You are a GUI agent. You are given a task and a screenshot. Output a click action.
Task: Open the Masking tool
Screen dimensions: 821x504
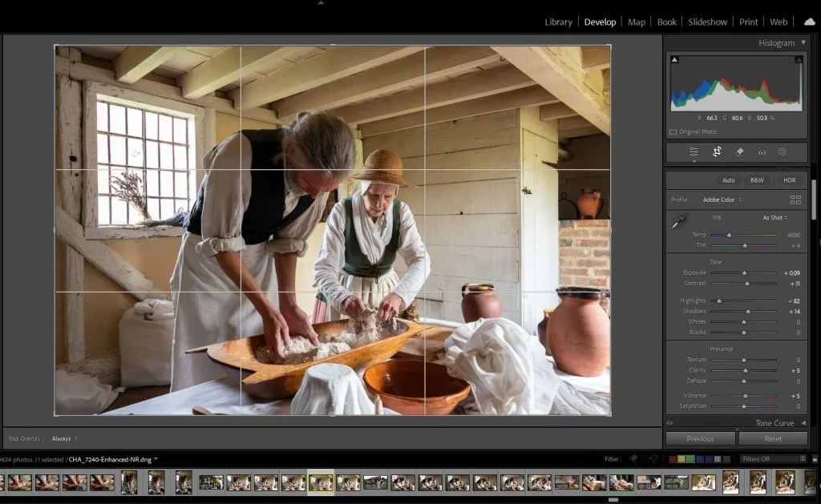[783, 151]
